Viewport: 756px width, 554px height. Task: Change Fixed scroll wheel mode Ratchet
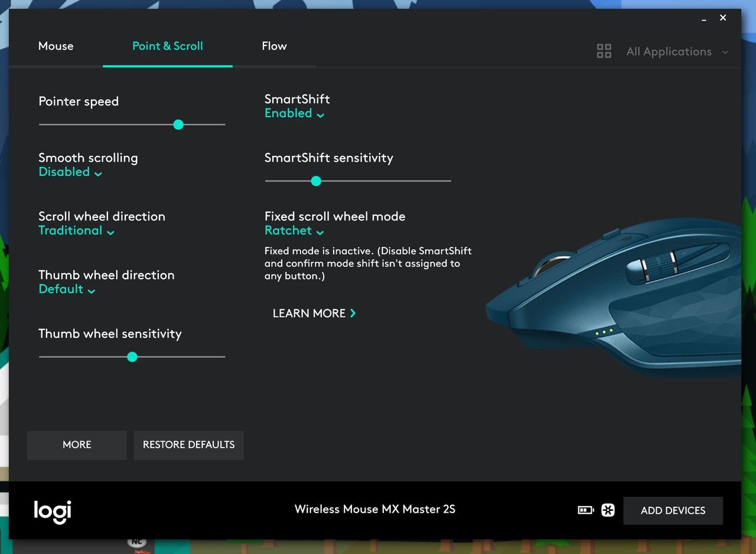[294, 231]
